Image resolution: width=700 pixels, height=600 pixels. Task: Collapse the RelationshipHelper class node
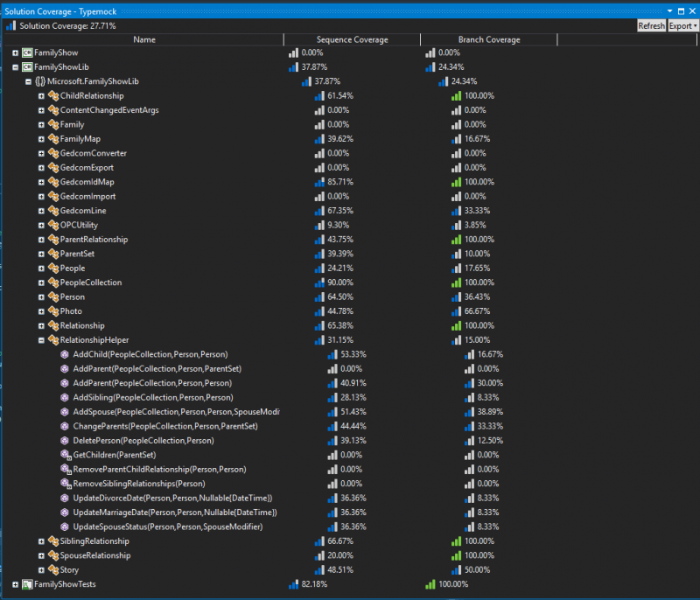click(x=41, y=340)
